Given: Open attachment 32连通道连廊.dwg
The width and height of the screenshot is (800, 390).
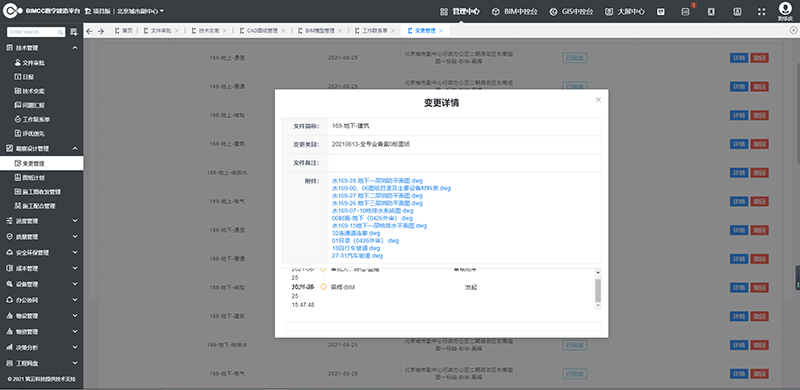Looking at the screenshot, I should click(x=356, y=233).
